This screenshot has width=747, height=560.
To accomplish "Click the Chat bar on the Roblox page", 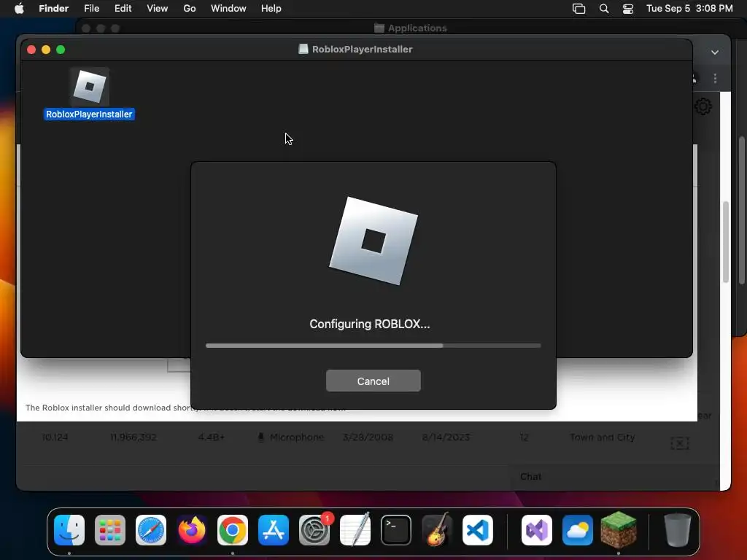I will (616, 477).
